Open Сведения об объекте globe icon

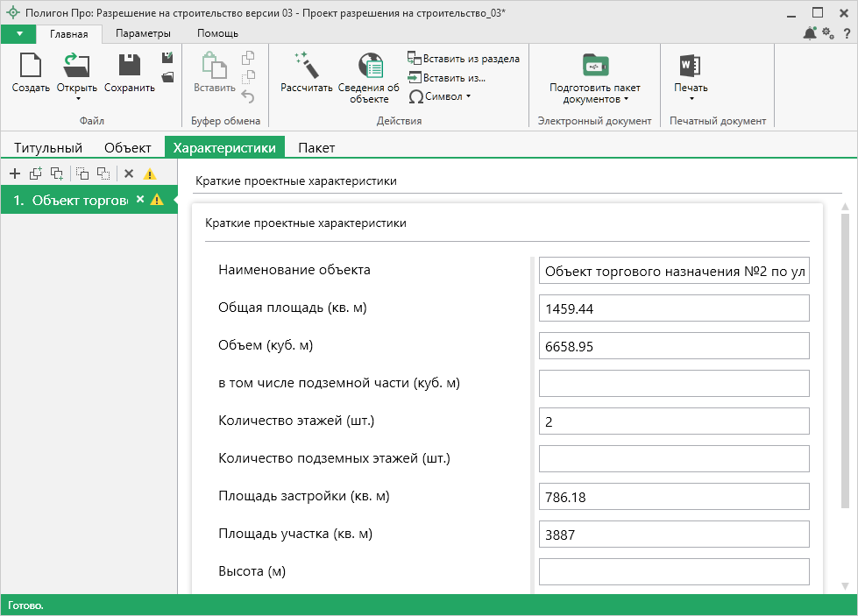(369, 67)
